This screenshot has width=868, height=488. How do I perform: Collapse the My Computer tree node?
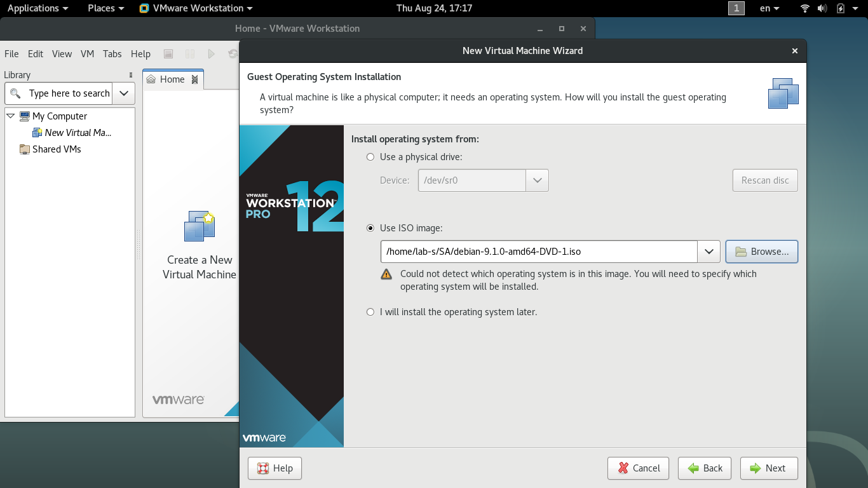tap(10, 116)
